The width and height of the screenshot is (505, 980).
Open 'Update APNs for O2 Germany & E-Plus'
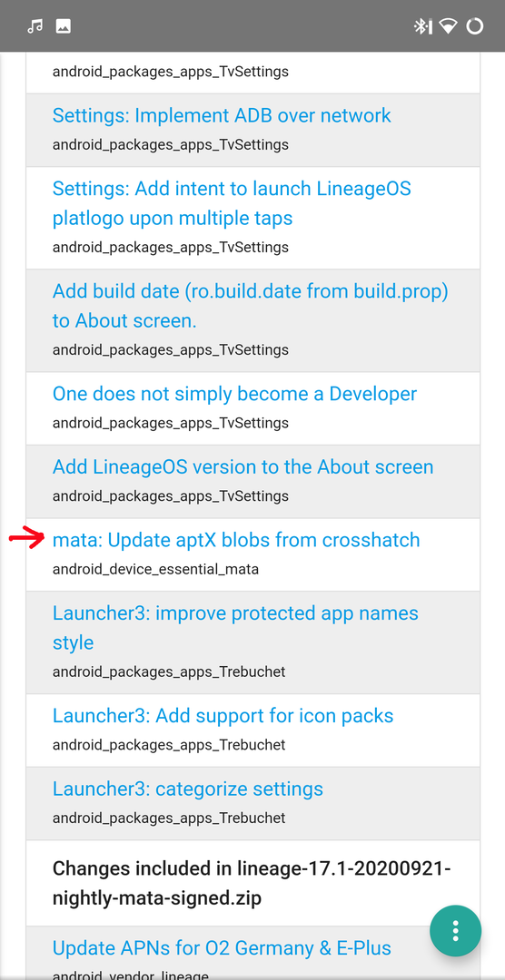pyautogui.click(x=222, y=948)
